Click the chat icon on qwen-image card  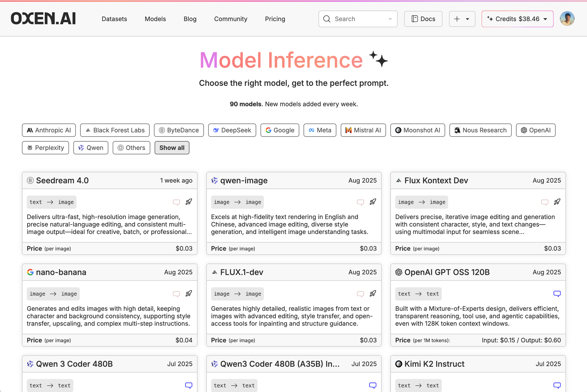click(x=360, y=202)
